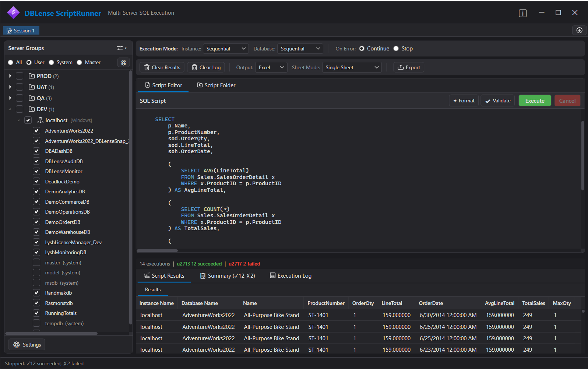
Task: Click the Validate checkmark icon
Action: (x=488, y=101)
